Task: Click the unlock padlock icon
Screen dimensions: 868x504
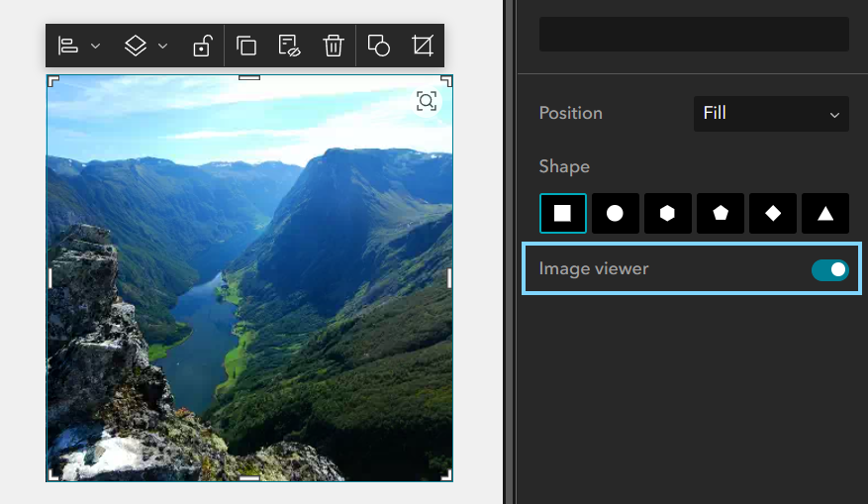Action: 202,46
